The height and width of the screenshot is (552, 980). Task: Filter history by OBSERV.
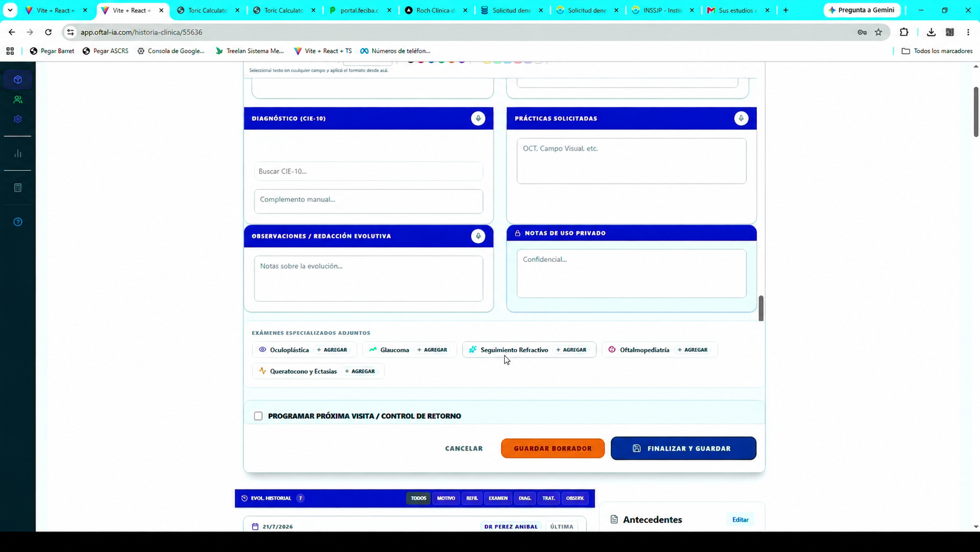(x=575, y=498)
